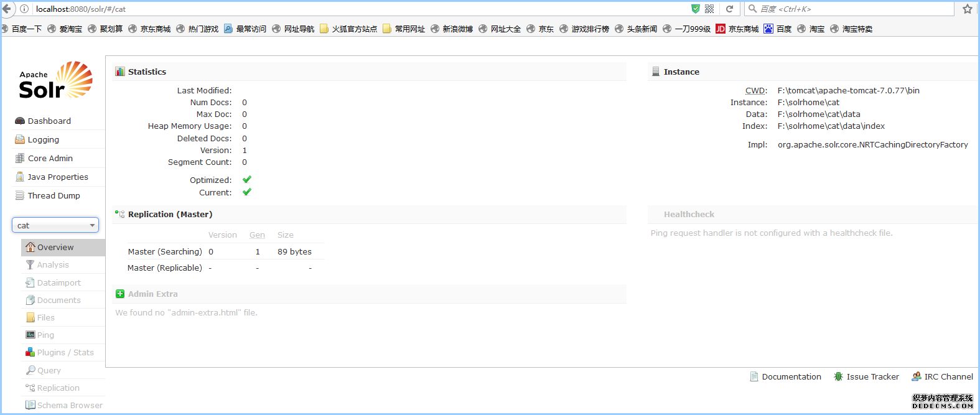Click the bookmark star icon

pyautogui.click(x=967, y=9)
